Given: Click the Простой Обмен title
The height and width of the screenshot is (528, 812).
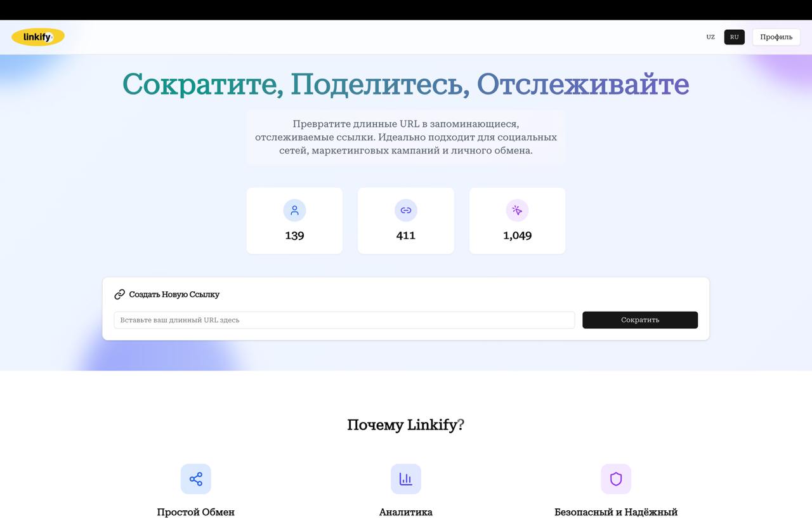Looking at the screenshot, I should [196, 512].
